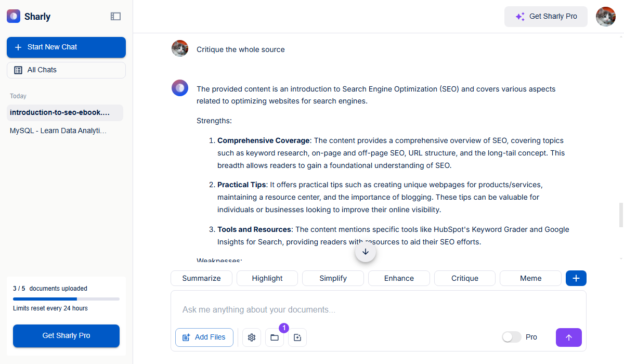Image resolution: width=624 pixels, height=364 pixels.
Task: Open the All Chats list
Action: point(66,70)
